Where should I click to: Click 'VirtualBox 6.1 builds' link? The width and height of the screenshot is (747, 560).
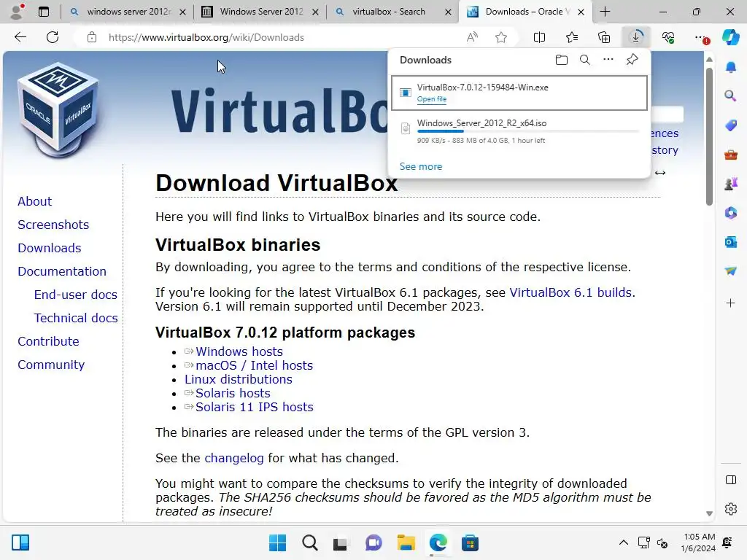(570, 292)
